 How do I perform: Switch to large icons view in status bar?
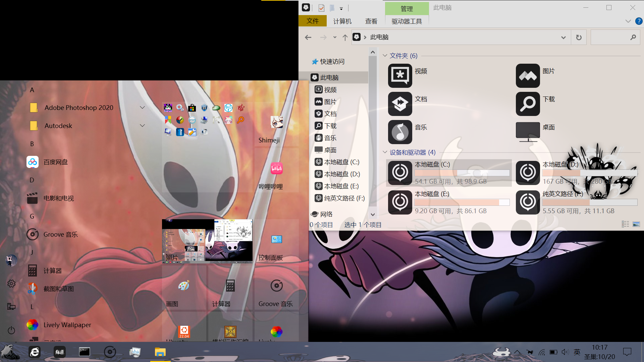(x=636, y=224)
